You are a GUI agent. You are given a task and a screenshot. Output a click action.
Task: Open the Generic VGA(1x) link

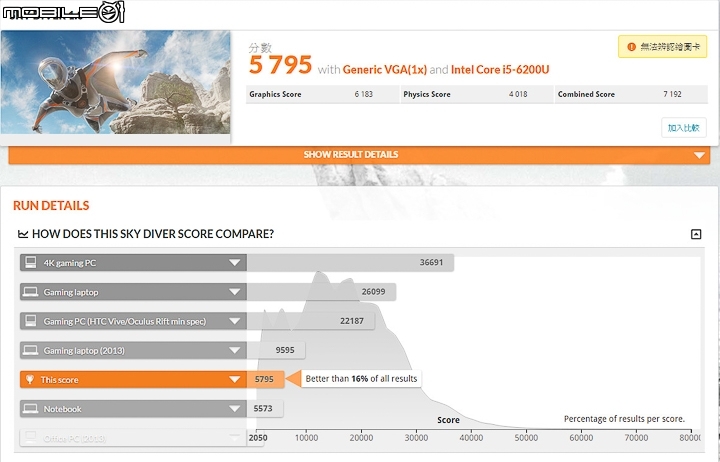(x=385, y=70)
